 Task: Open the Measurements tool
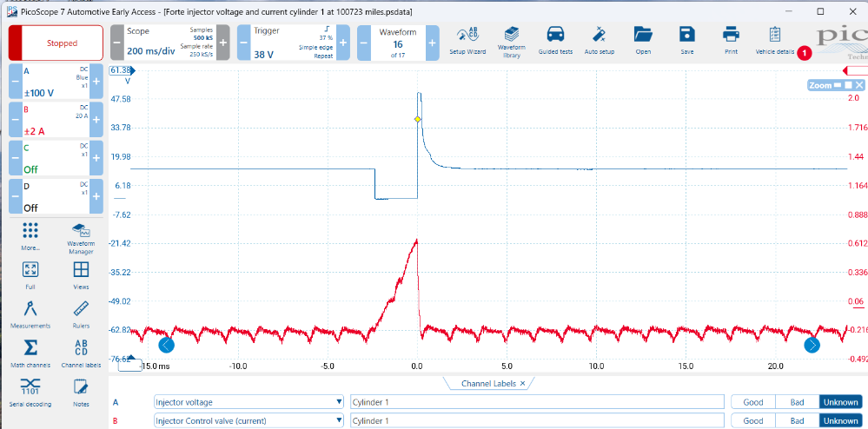point(30,314)
